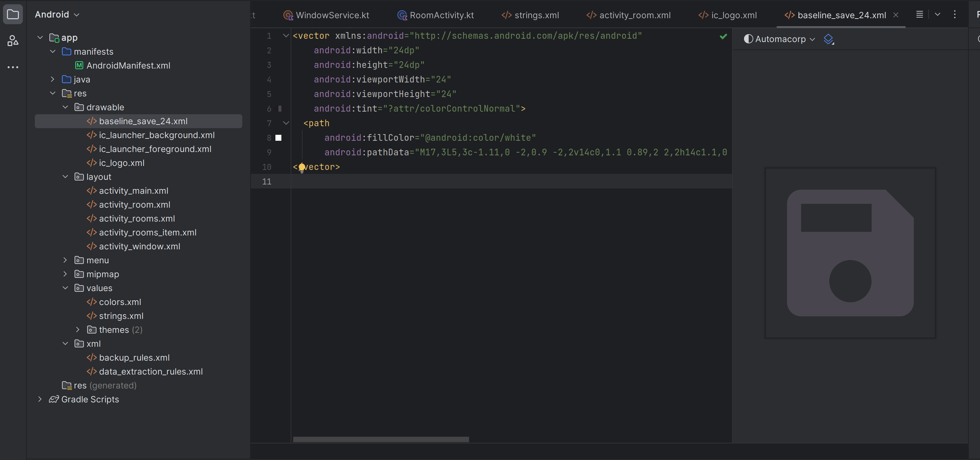
Task: Expand the java folder
Action: point(52,79)
